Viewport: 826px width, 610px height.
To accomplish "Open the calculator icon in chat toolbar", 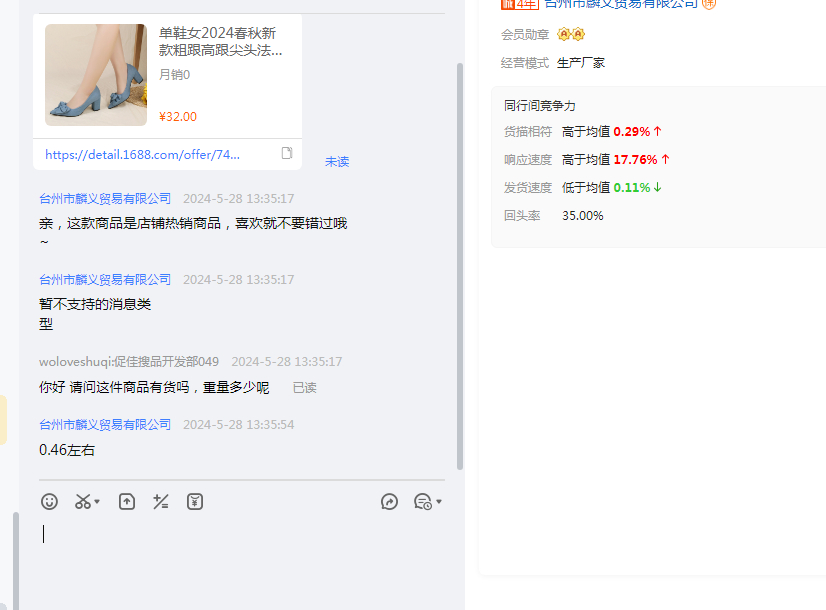I will tap(160, 502).
